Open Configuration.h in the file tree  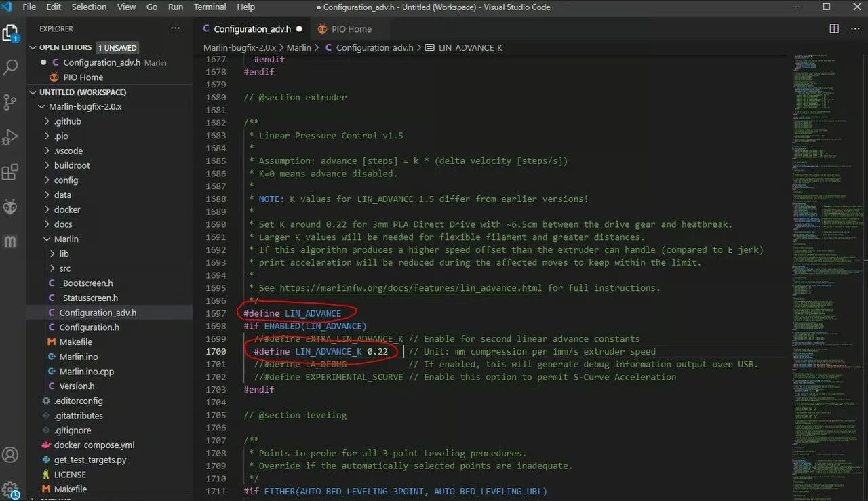click(89, 327)
